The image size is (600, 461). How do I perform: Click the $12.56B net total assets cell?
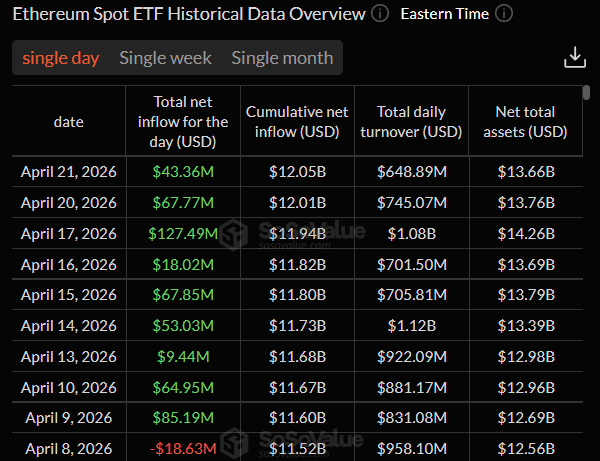526,448
